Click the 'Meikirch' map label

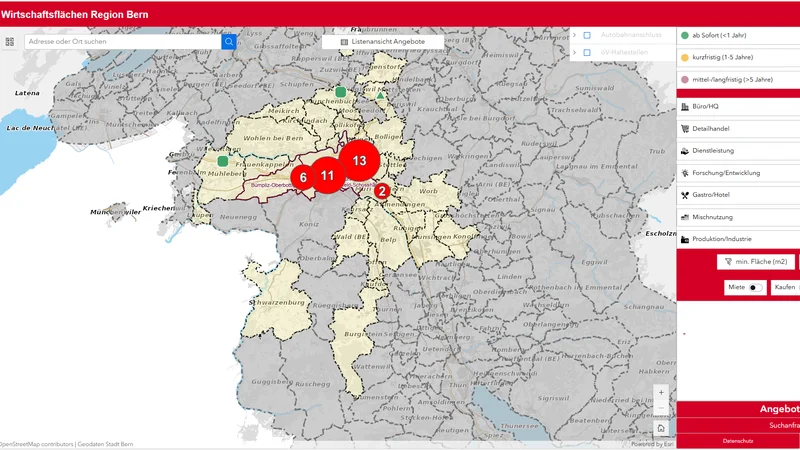click(284, 111)
